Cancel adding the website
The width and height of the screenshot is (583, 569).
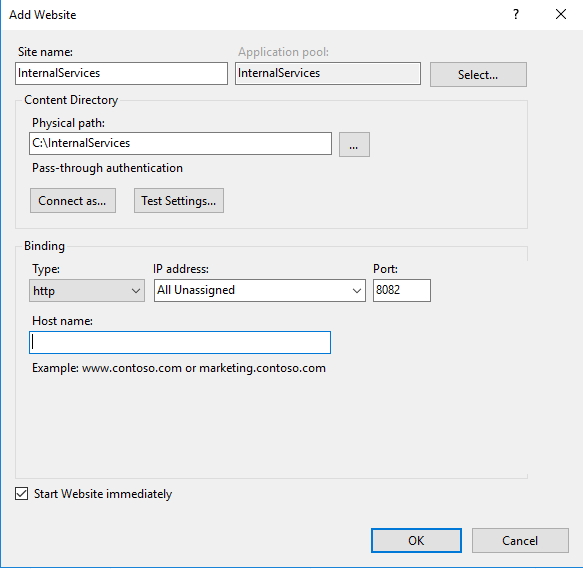[x=520, y=541]
